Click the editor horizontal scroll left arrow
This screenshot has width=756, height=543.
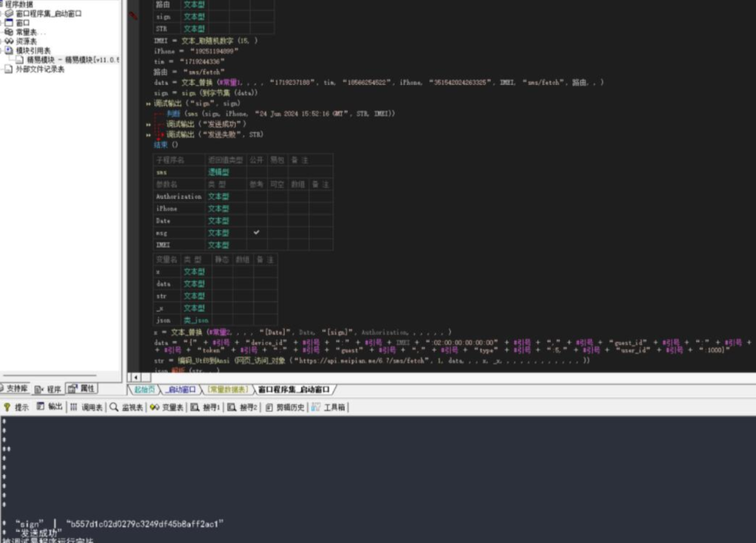click(136, 378)
